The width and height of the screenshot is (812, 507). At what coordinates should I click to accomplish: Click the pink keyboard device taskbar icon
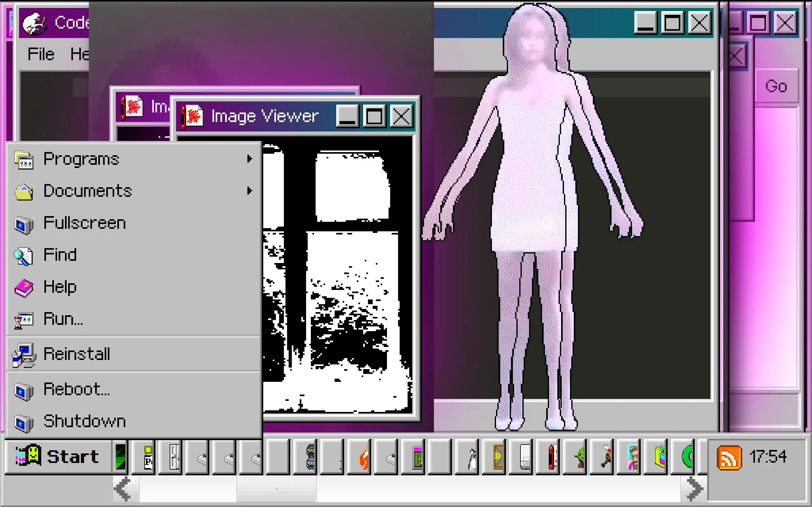[x=417, y=457]
